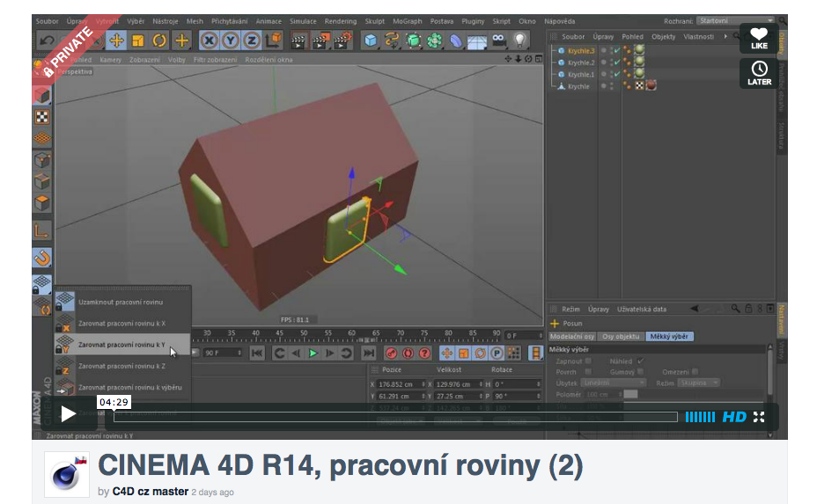Click the Pozice X value field

[x=401, y=384]
